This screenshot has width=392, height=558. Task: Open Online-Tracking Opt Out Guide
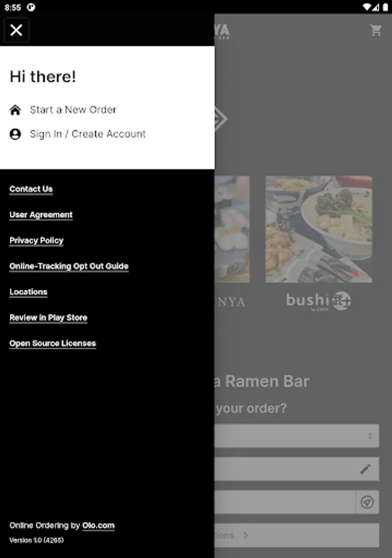click(69, 266)
